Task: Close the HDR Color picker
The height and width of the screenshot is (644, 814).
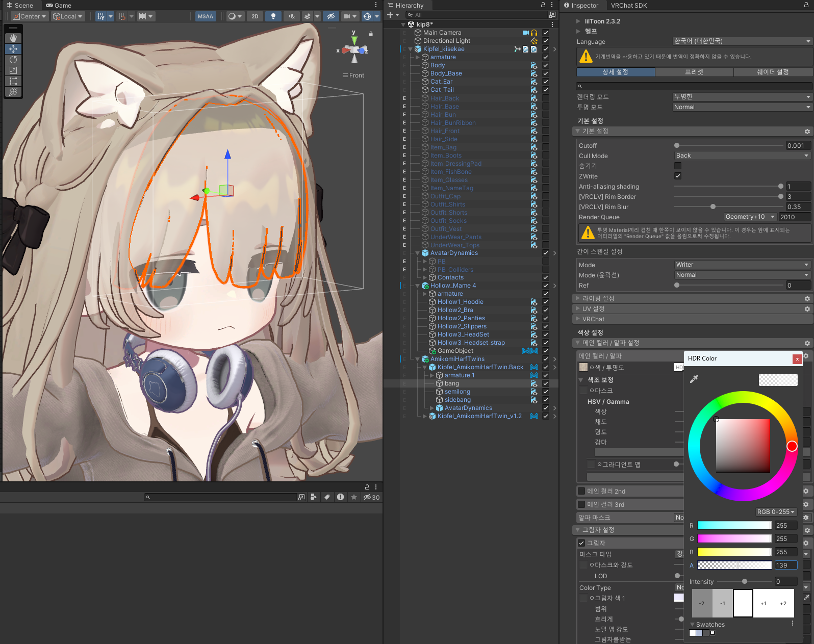Action: coord(797,359)
